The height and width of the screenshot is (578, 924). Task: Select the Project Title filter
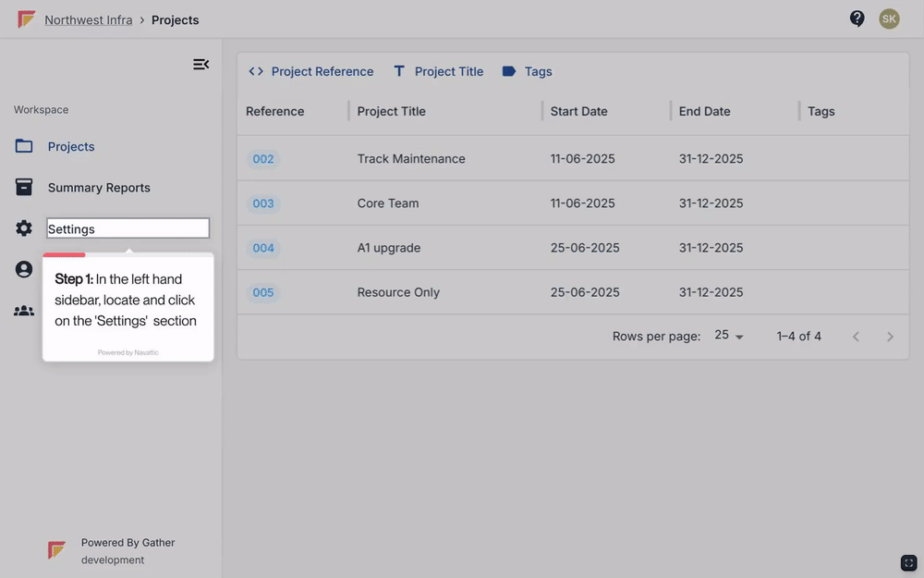pos(438,71)
